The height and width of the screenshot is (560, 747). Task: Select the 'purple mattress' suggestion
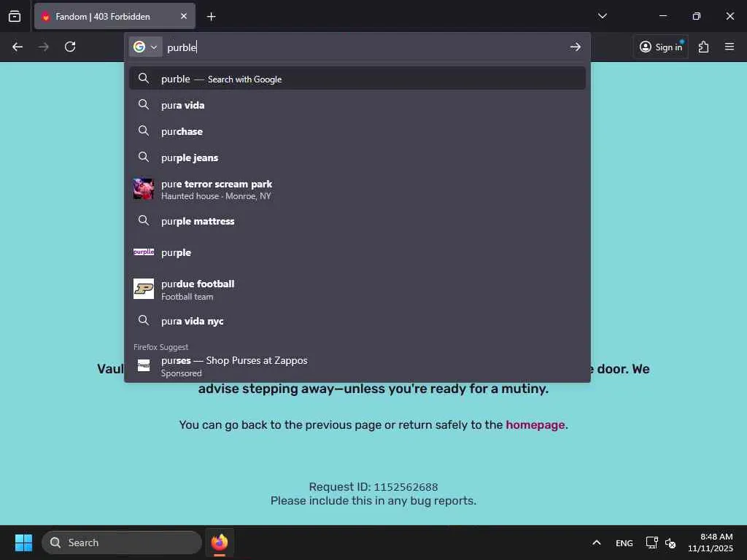pos(357,221)
